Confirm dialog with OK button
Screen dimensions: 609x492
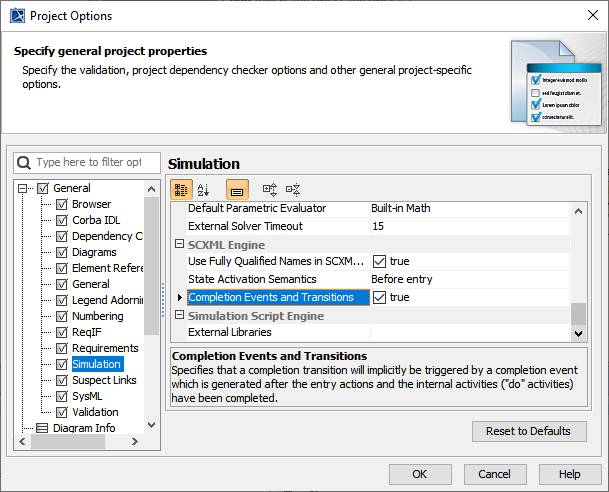coord(419,474)
